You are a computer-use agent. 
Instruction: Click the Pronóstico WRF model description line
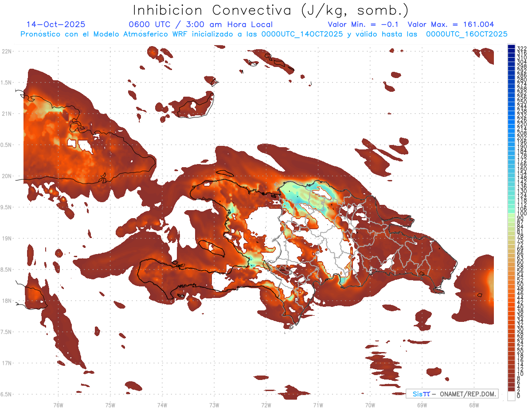pos(264,34)
